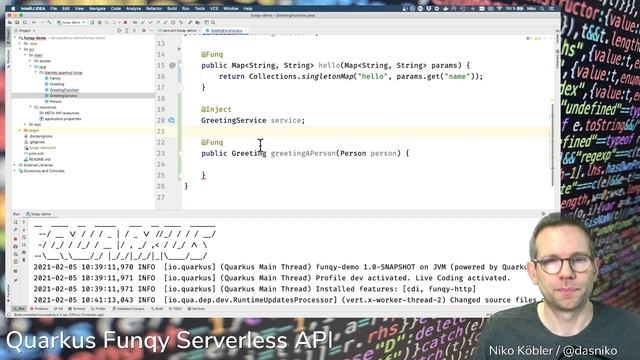The height and width of the screenshot is (360, 640).
Task: Open the File menu
Action: [x=53, y=8]
